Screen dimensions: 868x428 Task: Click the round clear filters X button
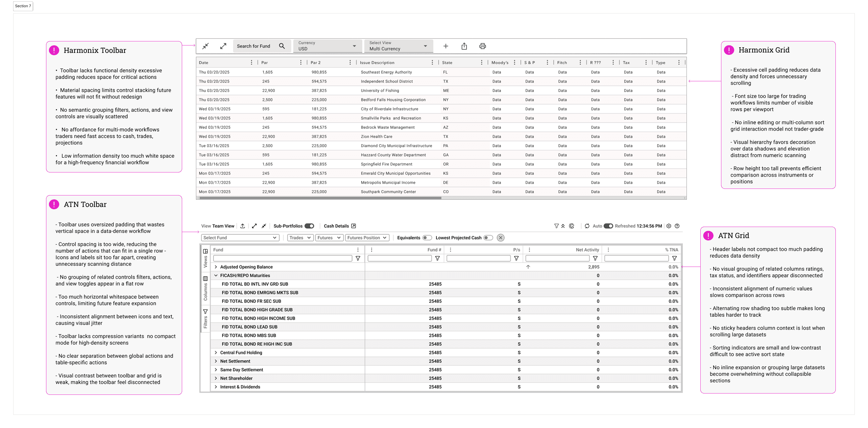tap(501, 238)
